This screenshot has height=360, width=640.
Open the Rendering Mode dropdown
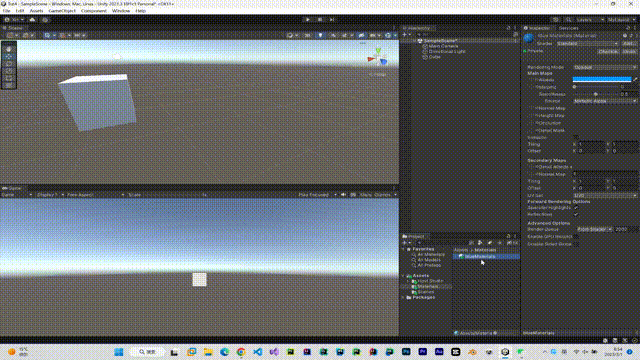(x=605, y=67)
